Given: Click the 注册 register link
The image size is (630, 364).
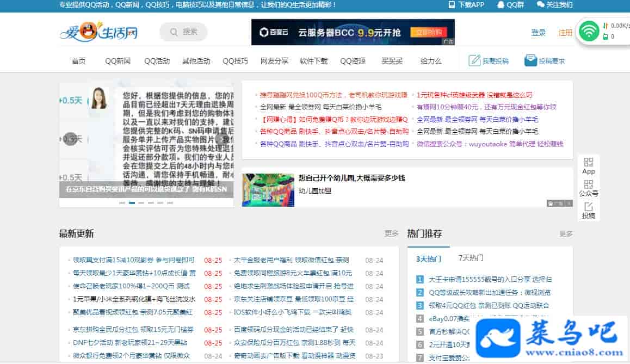Looking at the screenshot, I should point(565,33).
